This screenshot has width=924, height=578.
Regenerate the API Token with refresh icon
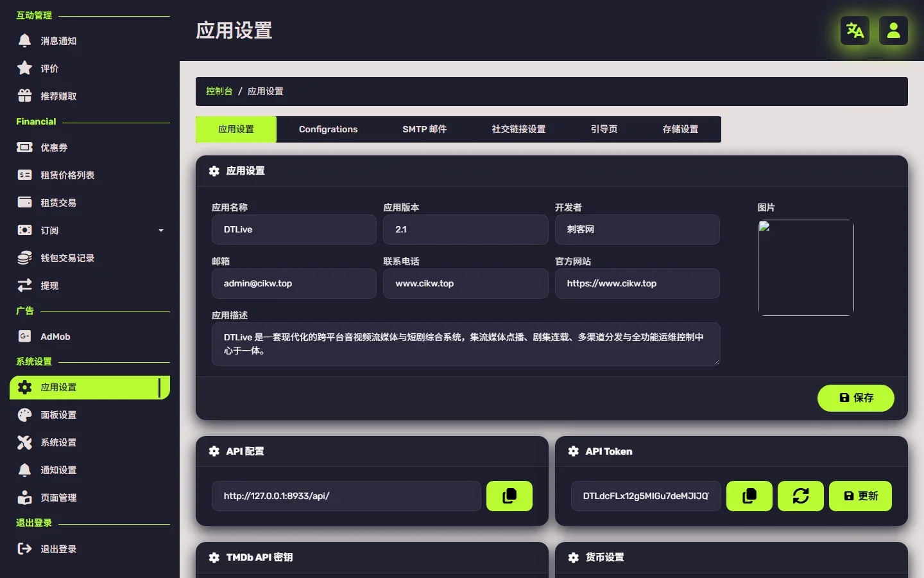click(801, 496)
